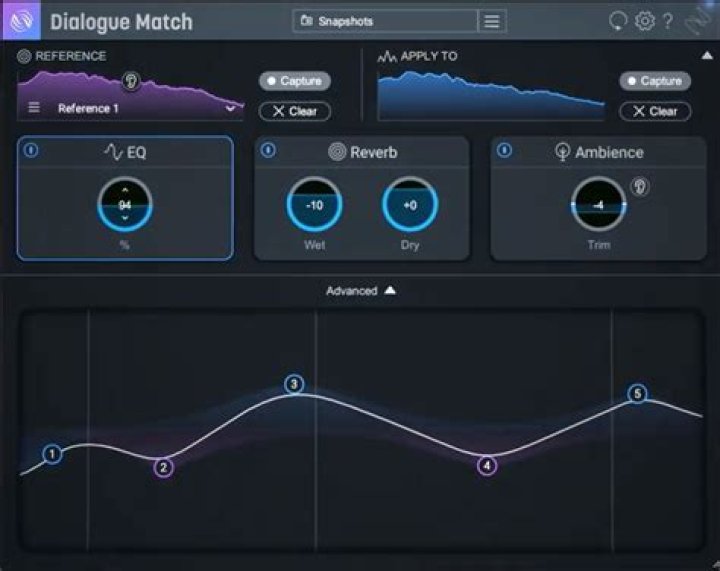720x571 pixels.
Task: Open the Snapshots list menu
Action: click(492, 21)
